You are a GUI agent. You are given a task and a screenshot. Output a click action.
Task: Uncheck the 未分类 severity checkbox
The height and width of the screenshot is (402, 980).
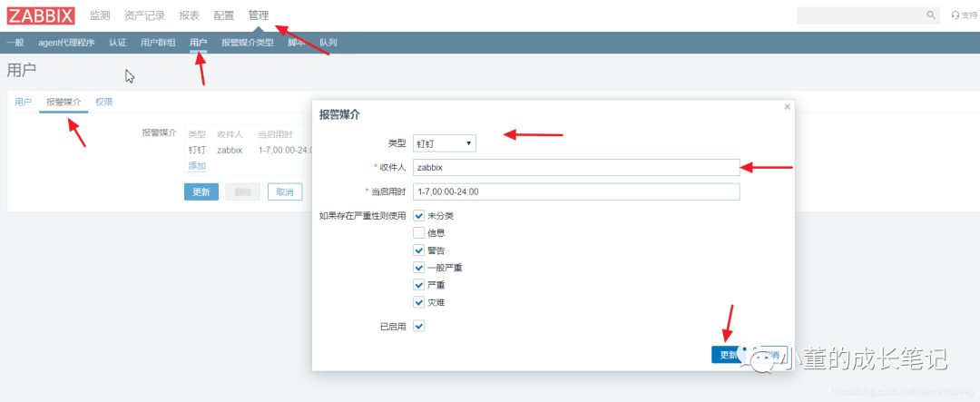[x=418, y=216]
